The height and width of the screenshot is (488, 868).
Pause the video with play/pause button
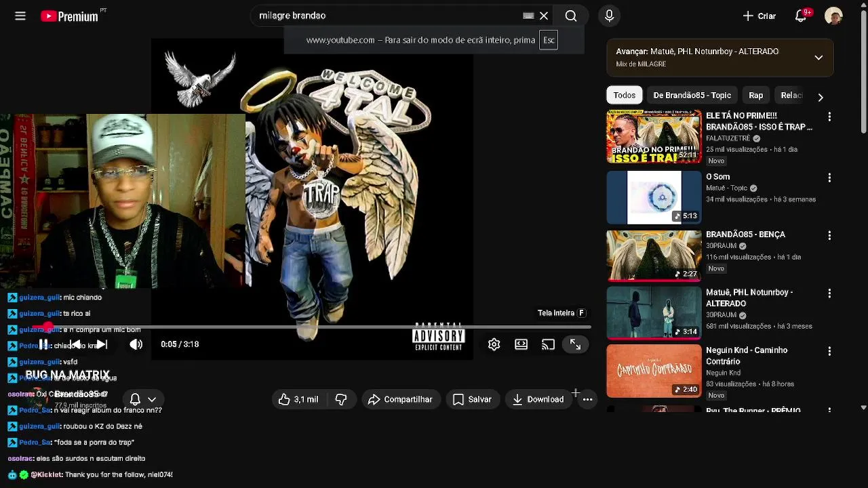coord(43,344)
